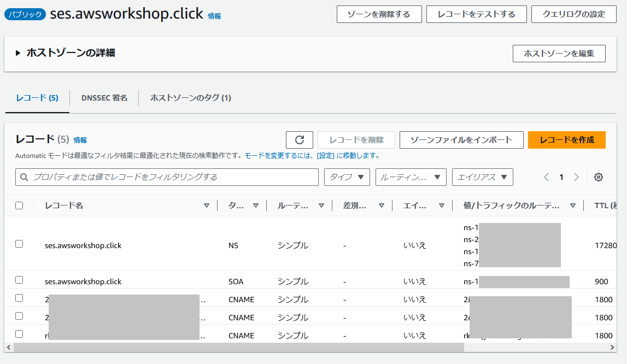Viewport: 627px width, 364px height.
Task: Click NS type cell
Action: pos(233,245)
